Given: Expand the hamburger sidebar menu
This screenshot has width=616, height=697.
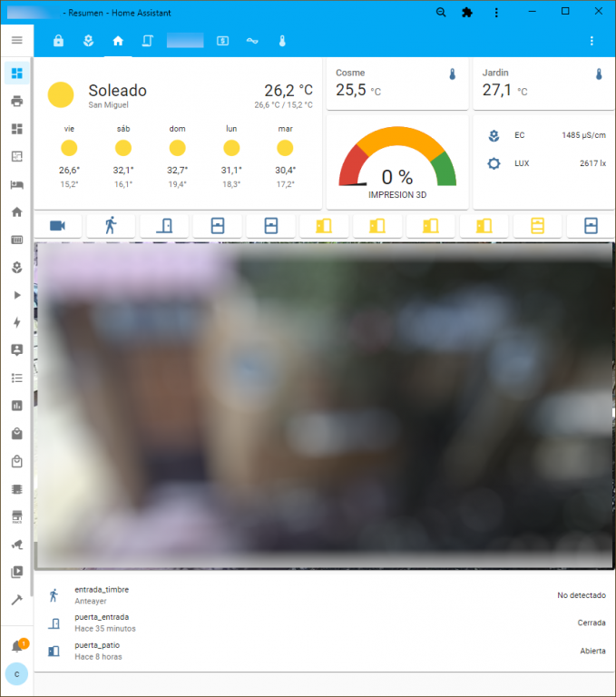Looking at the screenshot, I should (16, 40).
